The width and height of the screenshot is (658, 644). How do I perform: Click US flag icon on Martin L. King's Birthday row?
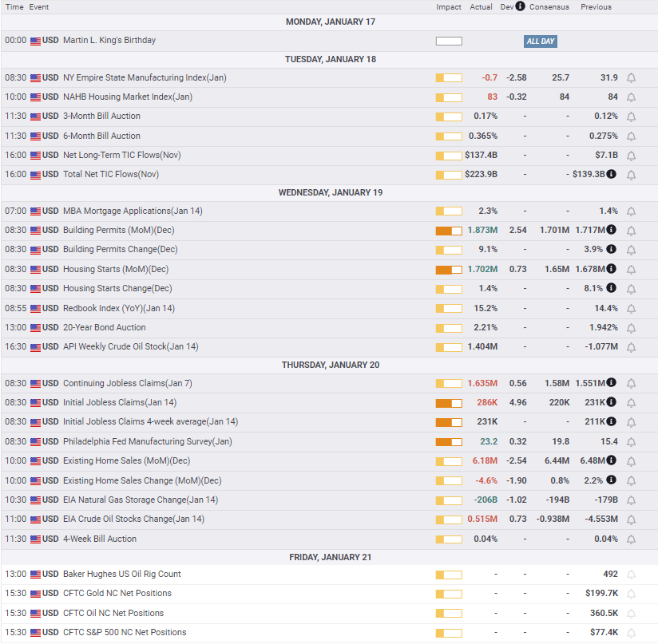[36, 41]
